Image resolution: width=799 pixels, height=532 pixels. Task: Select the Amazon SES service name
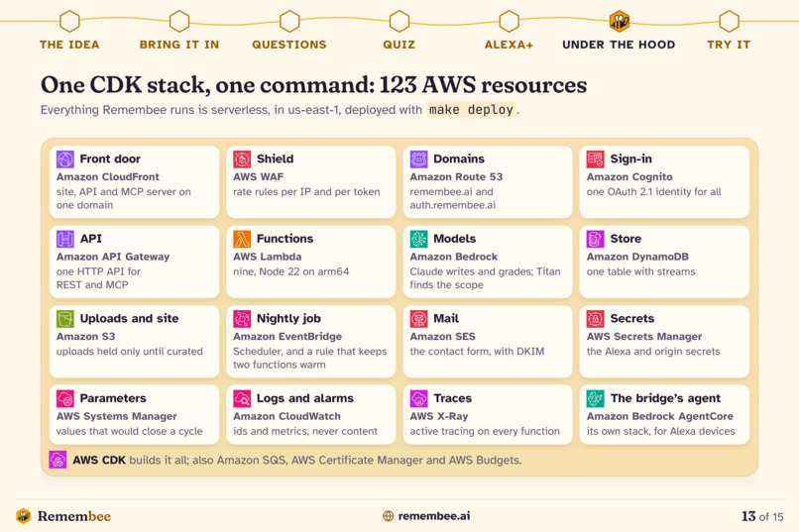coord(442,337)
